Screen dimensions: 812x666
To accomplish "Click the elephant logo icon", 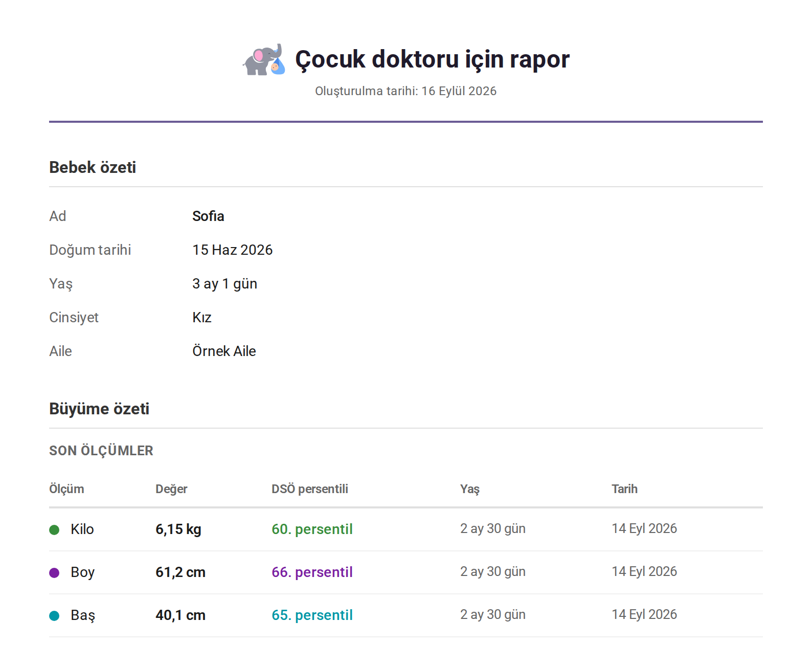I will pyautogui.click(x=264, y=59).
